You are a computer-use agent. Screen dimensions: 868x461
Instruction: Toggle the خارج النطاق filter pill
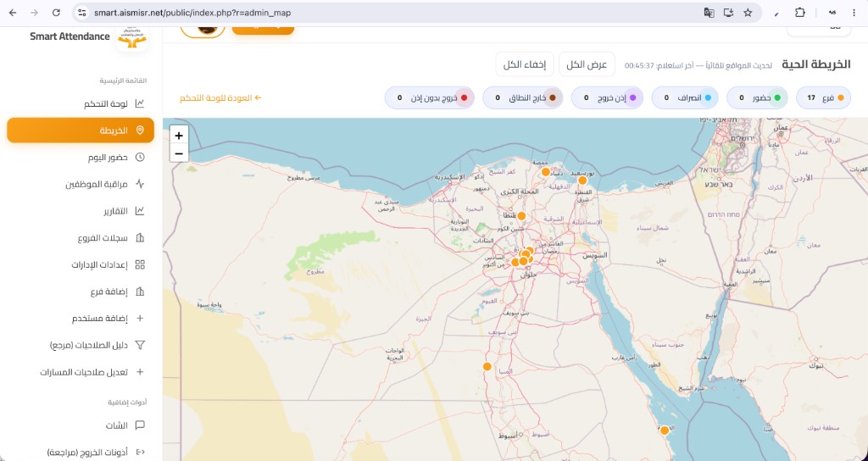pyautogui.click(x=522, y=98)
